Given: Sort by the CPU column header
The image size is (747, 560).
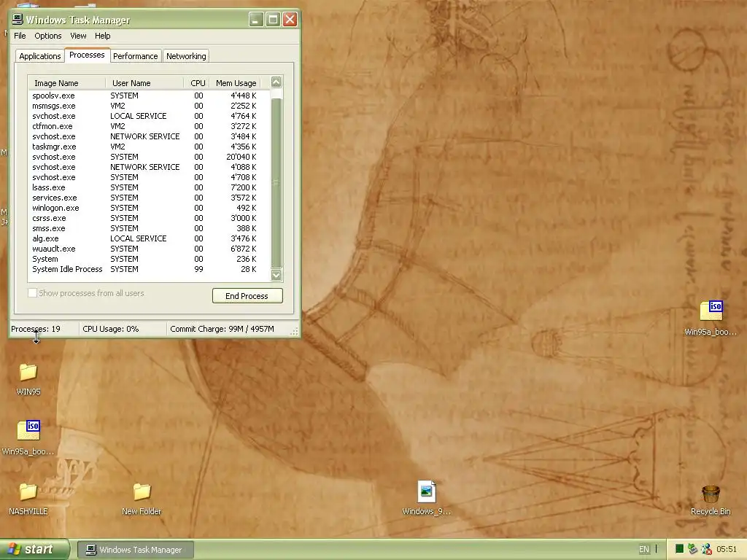Looking at the screenshot, I should (197, 83).
